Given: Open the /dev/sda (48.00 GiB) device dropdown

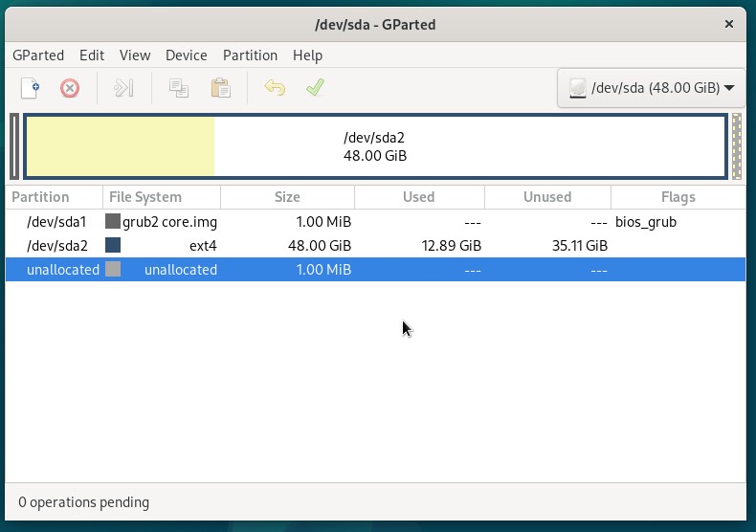Looking at the screenshot, I should click(651, 88).
